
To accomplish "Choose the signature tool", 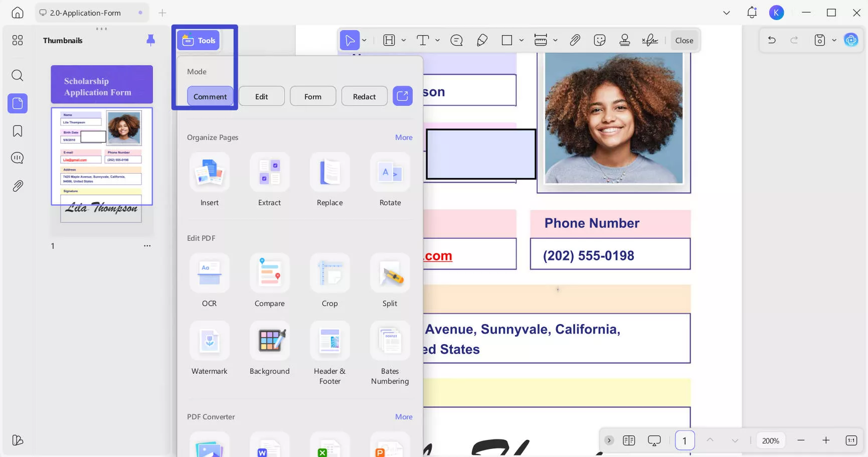I will pyautogui.click(x=650, y=40).
